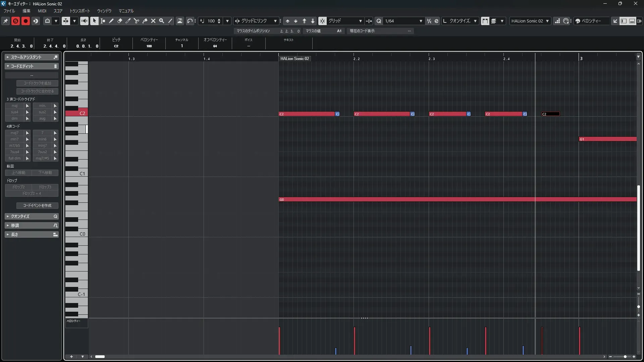Adjust the horizontal zoom slider
Image resolution: width=644 pixels, height=362 pixels.
625,357
